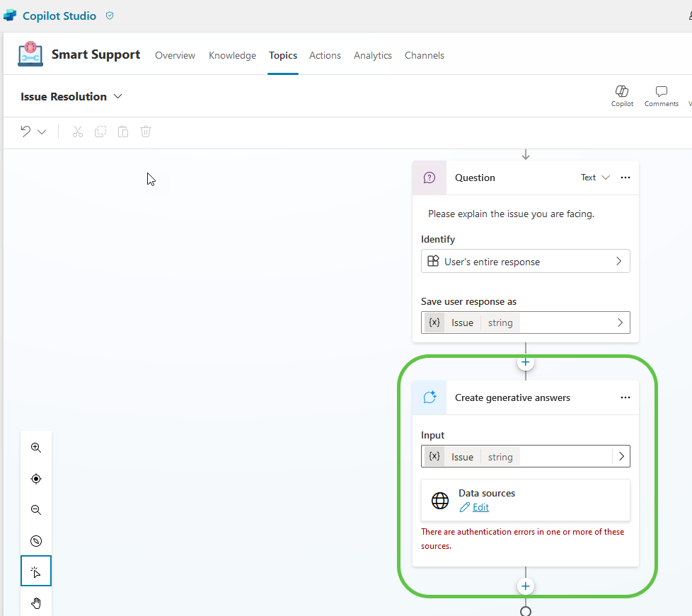The height and width of the screenshot is (616, 692).
Task: Open the Copilot panel
Action: click(622, 94)
